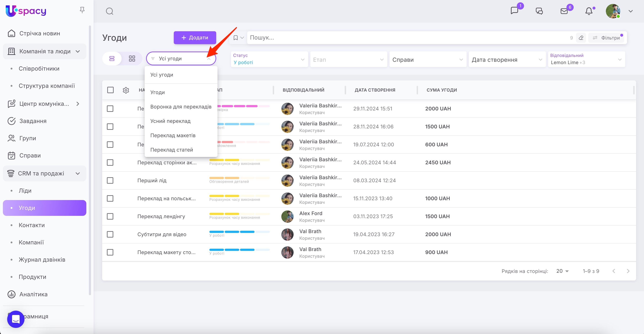644x334 pixels.
Task: Choose Воронка для перекладів from funnel list
Action: tap(181, 107)
